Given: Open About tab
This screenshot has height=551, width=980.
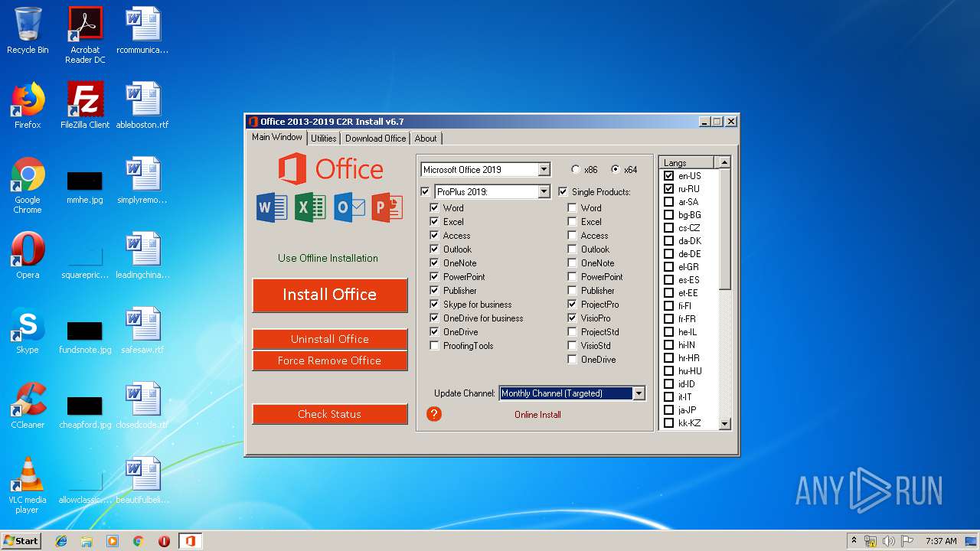Looking at the screenshot, I should click(426, 139).
